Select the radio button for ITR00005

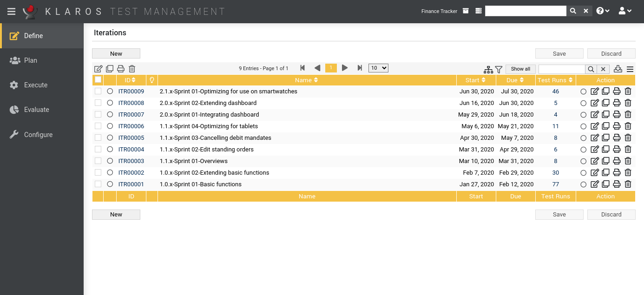[110, 138]
